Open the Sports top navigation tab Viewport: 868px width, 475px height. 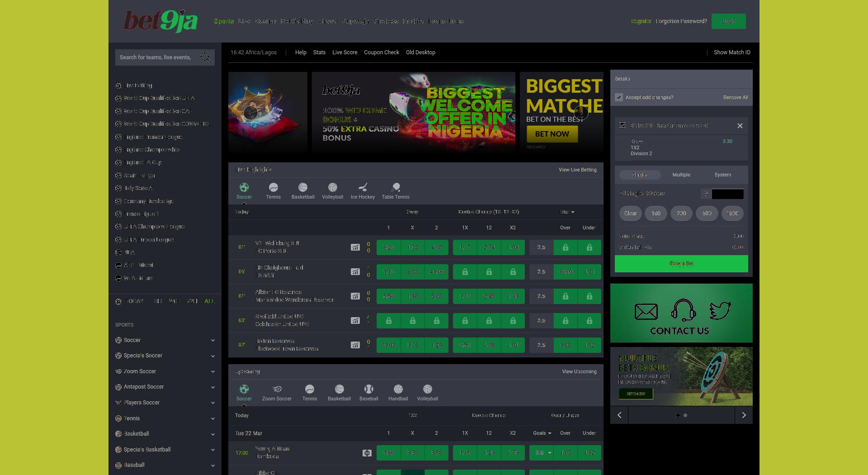[224, 21]
